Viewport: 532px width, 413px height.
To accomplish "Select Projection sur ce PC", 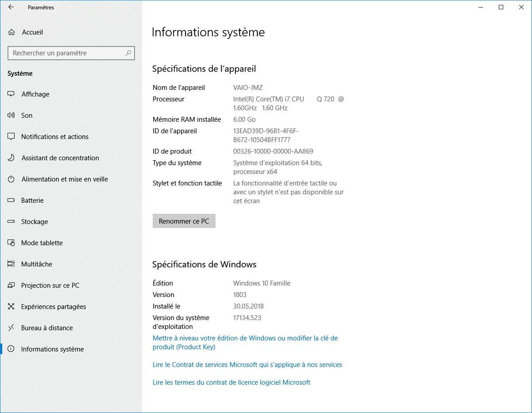I will [71, 286].
